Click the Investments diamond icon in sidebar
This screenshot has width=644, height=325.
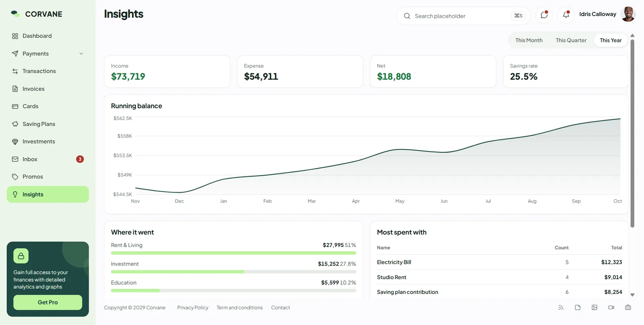tap(15, 142)
